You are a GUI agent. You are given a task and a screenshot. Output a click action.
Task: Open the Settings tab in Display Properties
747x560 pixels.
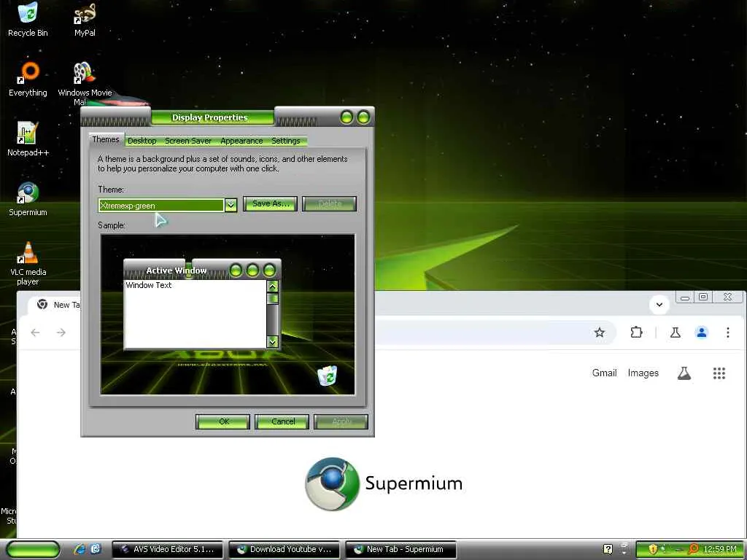click(x=286, y=141)
